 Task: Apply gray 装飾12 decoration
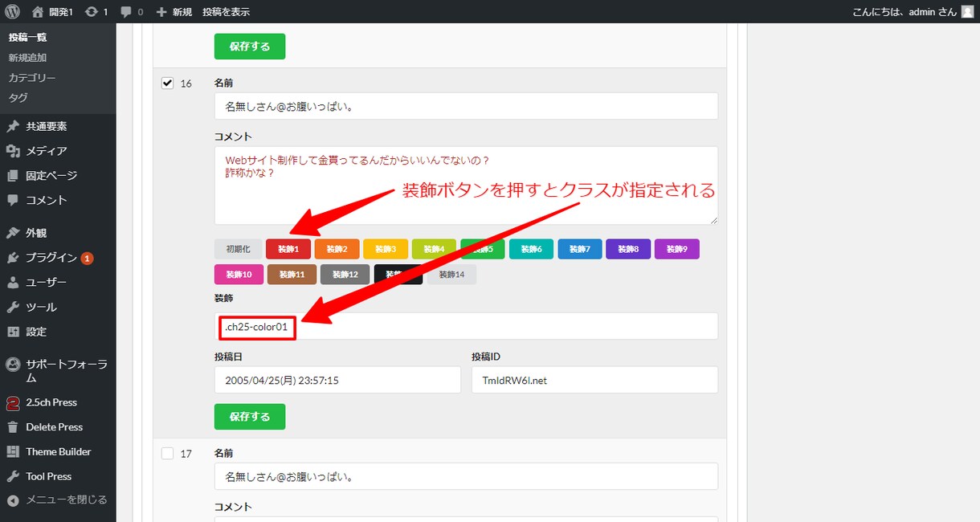coord(345,274)
